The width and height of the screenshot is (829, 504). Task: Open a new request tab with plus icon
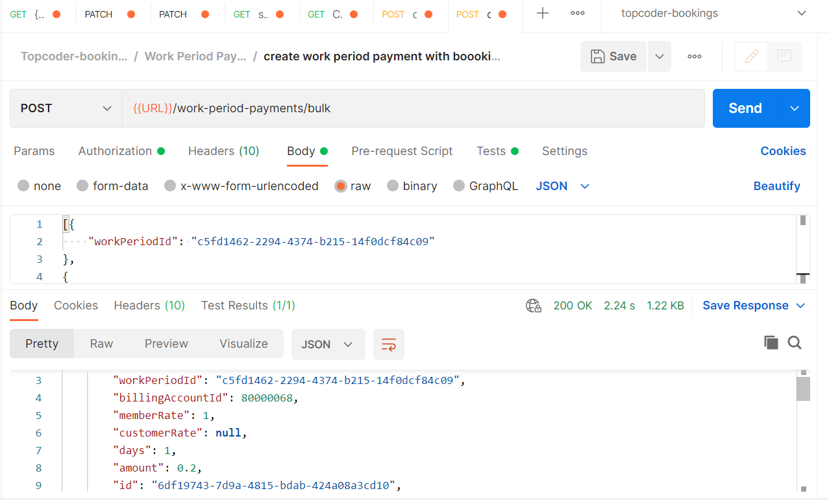(542, 14)
